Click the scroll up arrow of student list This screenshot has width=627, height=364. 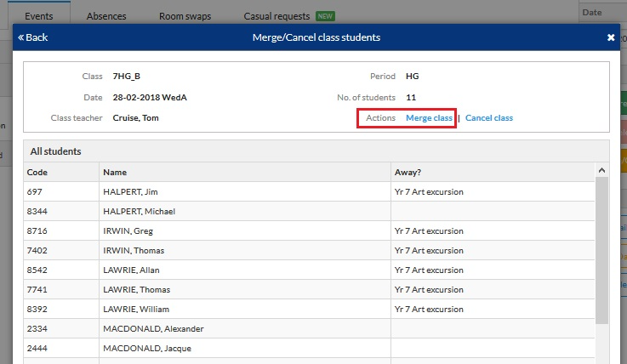point(601,171)
